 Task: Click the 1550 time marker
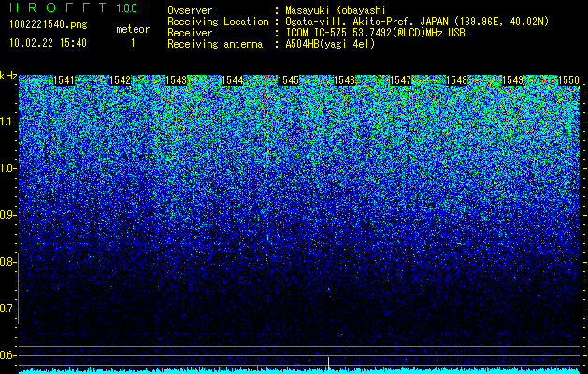coord(569,80)
